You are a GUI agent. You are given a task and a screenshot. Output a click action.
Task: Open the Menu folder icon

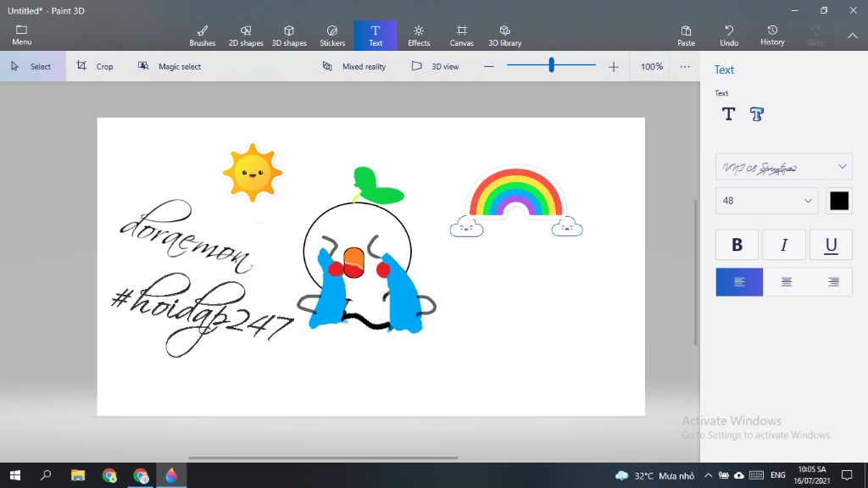21,30
